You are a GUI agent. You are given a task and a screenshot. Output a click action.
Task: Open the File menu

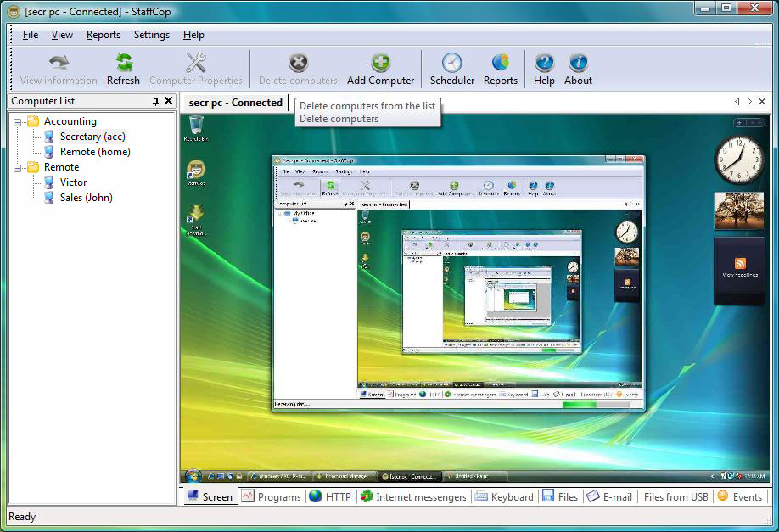[31, 35]
